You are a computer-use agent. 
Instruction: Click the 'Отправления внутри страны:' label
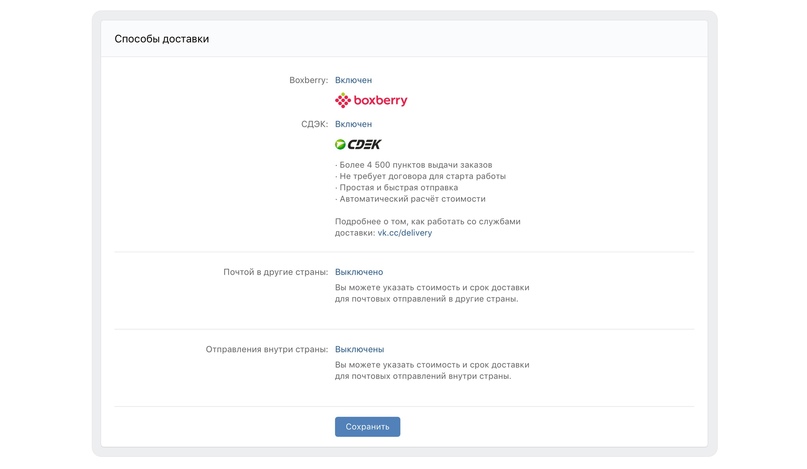[266, 349]
